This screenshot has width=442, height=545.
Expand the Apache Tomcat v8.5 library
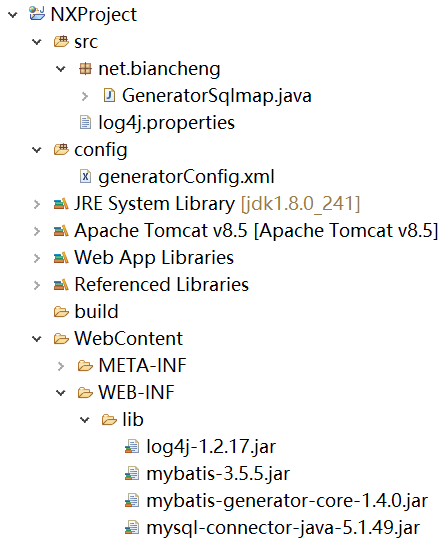click(37, 231)
